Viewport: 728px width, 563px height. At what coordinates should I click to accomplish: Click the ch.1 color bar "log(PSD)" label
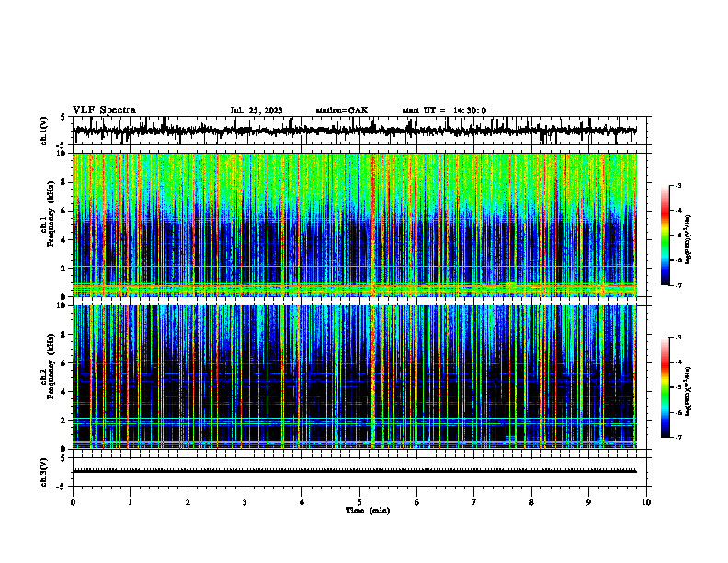pyautogui.click(x=688, y=240)
